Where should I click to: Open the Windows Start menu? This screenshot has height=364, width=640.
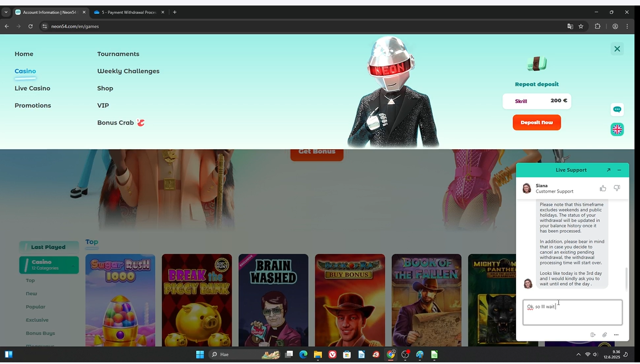pyautogui.click(x=200, y=354)
